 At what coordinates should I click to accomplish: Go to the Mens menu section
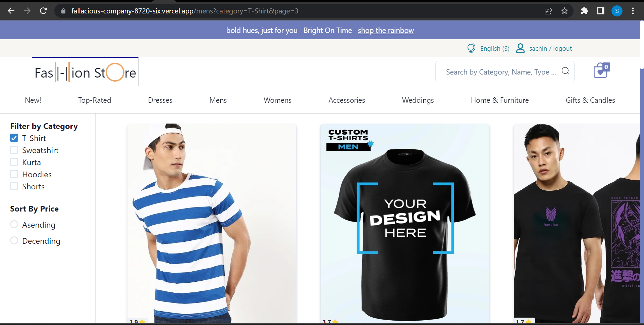218,100
